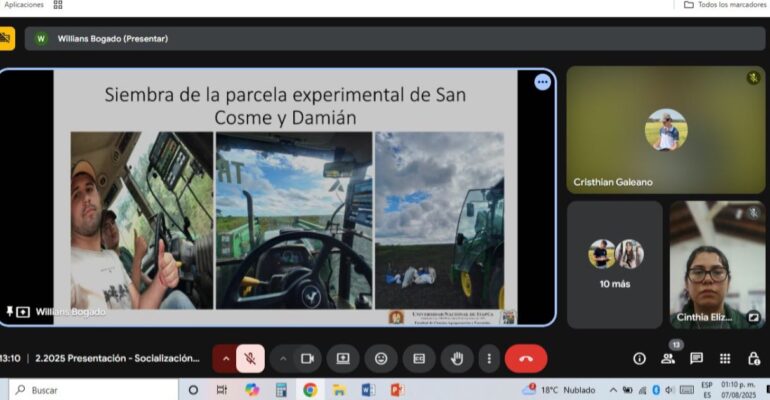Viewport: 770px width, 400px height.
Task: Open meeting details info icon
Action: (639, 359)
